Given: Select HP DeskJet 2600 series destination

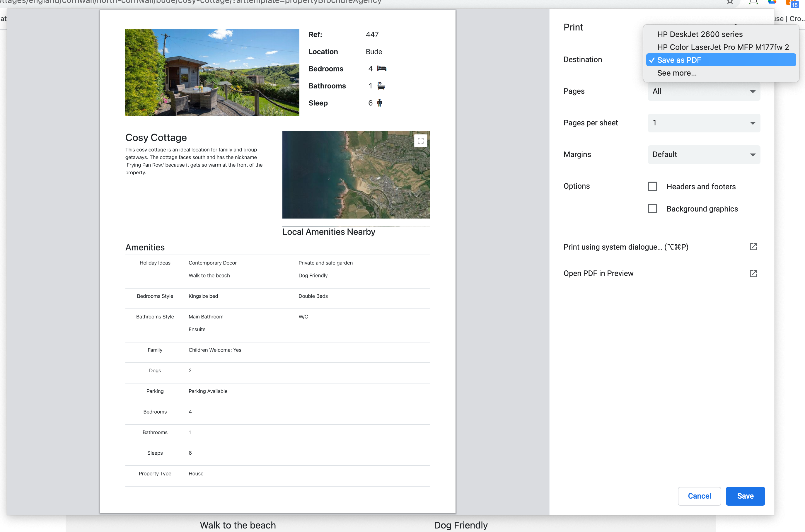Looking at the screenshot, I should click(700, 34).
